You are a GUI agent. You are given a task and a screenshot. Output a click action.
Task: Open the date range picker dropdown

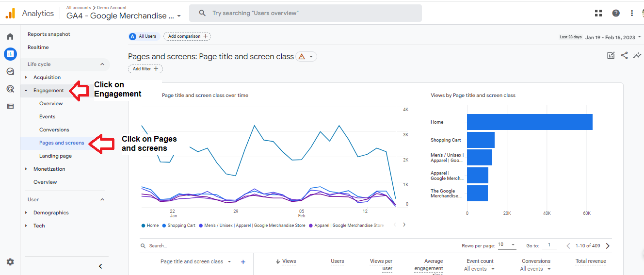click(x=613, y=37)
